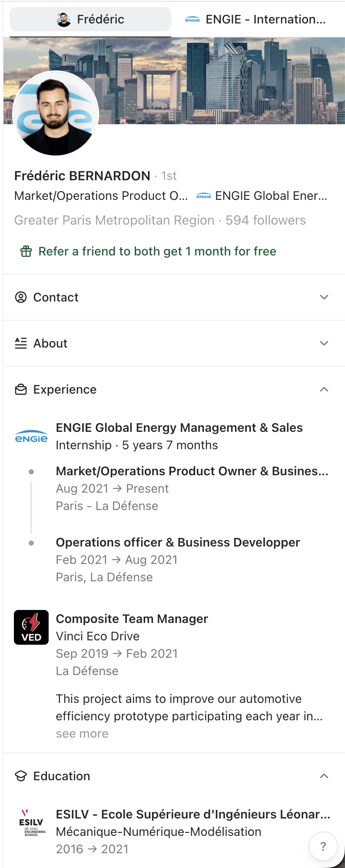345x868 pixels.
Task: Click the Paris - La Défense location
Action: tap(107, 506)
